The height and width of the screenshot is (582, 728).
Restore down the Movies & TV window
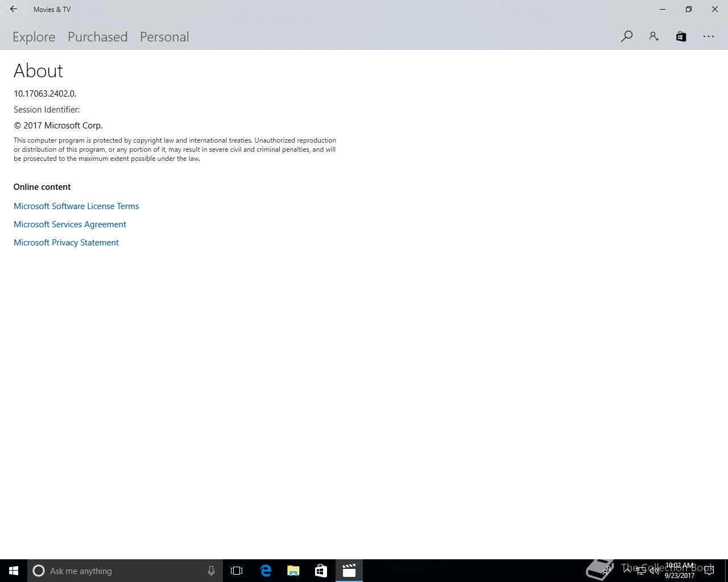point(689,9)
